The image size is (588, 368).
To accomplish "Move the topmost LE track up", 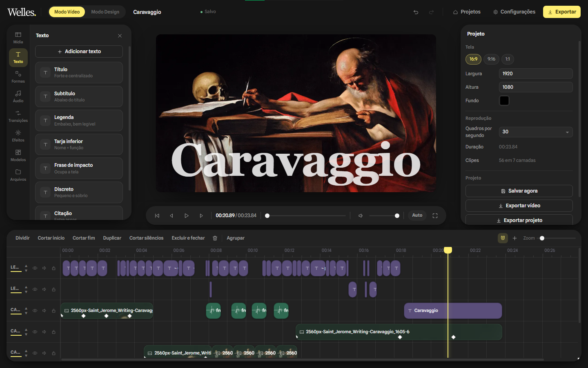I will (x=26, y=266).
